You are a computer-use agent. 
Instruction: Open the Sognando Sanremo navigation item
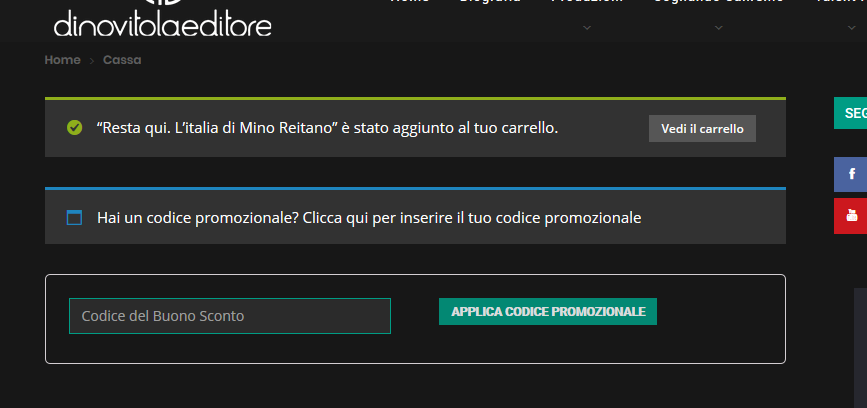coord(718,2)
